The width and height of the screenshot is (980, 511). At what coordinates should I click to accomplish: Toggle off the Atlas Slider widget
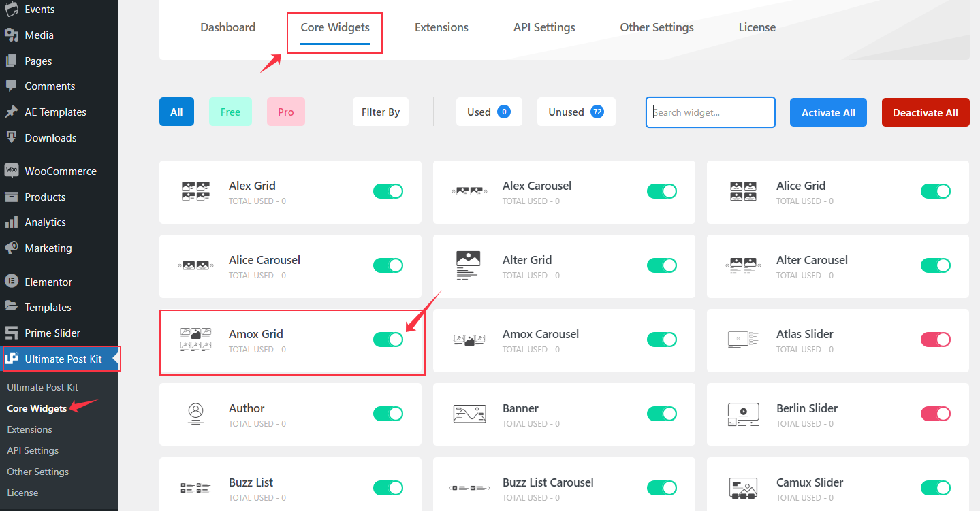click(x=935, y=339)
